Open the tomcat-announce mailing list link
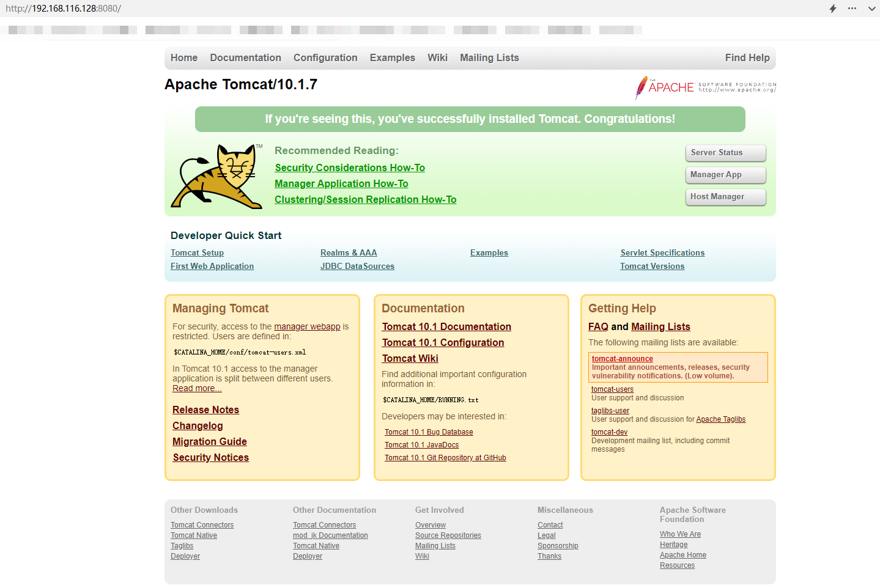Image resolution: width=880 pixels, height=588 pixels. pyautogui.click(x=622, y=359)
